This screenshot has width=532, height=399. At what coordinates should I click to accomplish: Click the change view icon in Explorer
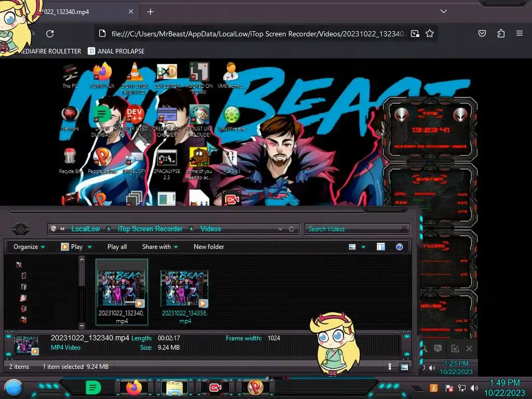(x=352, y=247)
